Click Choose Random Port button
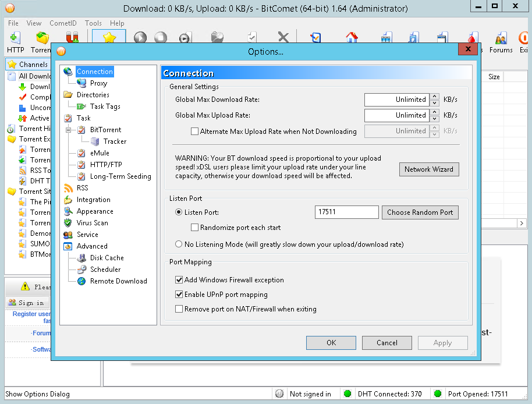The height and width of the screenshot is (404, 532). point(420,212)
